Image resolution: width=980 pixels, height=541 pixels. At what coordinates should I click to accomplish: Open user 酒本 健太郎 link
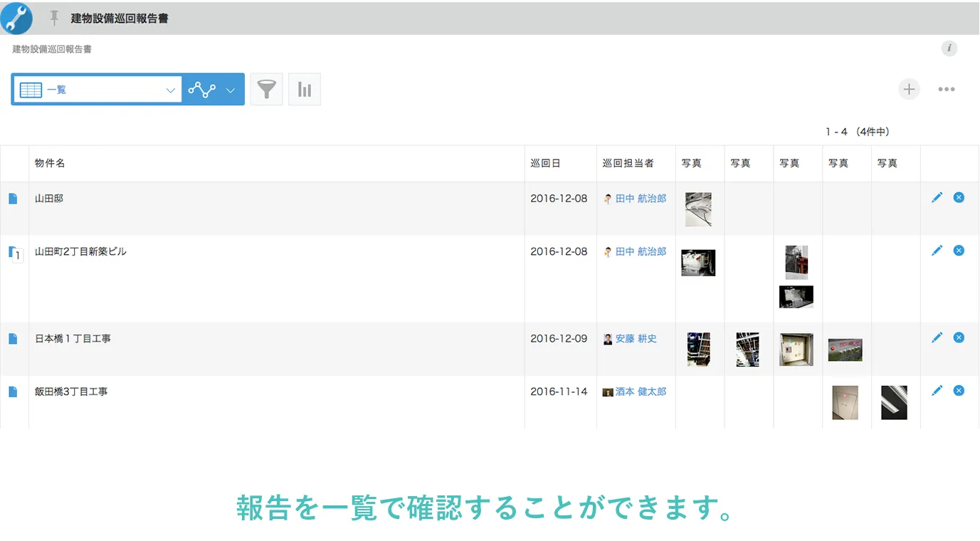click(641, 392)
